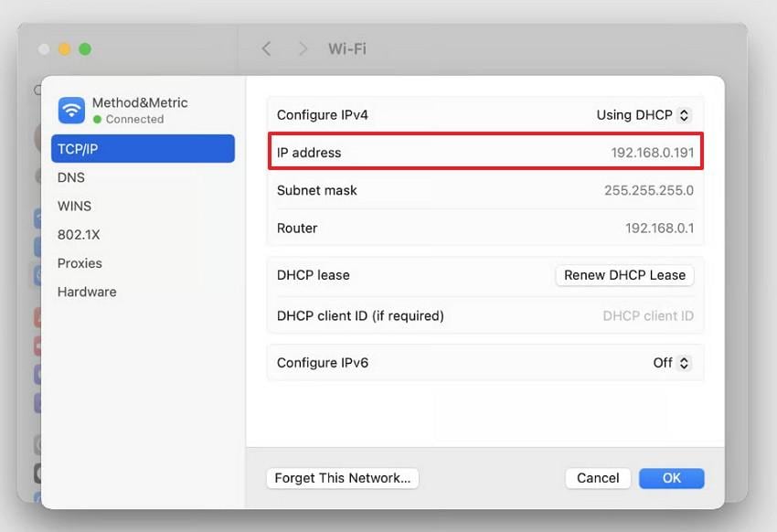Switch to the WINS section

[x=74, y=206]
